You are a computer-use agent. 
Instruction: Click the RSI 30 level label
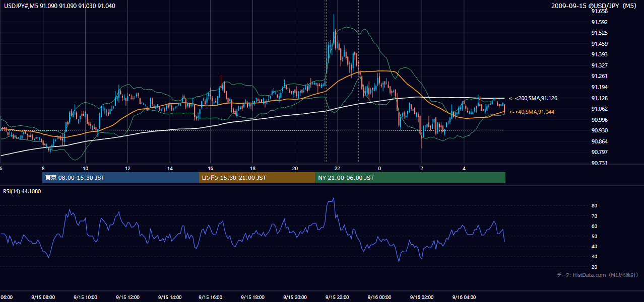click(594, 257)
